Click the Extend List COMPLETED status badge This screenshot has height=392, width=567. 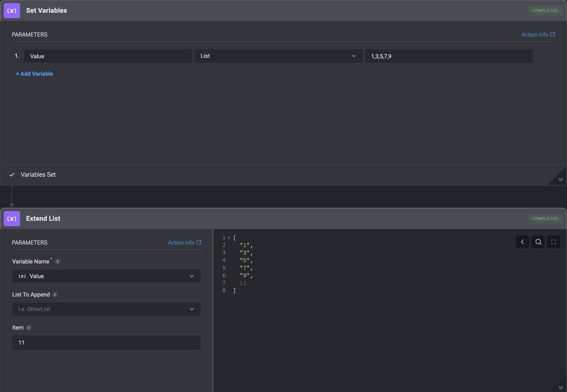[545, 219]
